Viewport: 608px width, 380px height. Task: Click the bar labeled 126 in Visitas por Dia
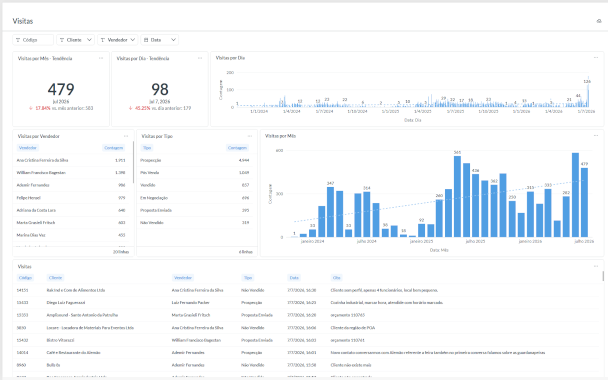pyautogui.click(x=588, y=96)
